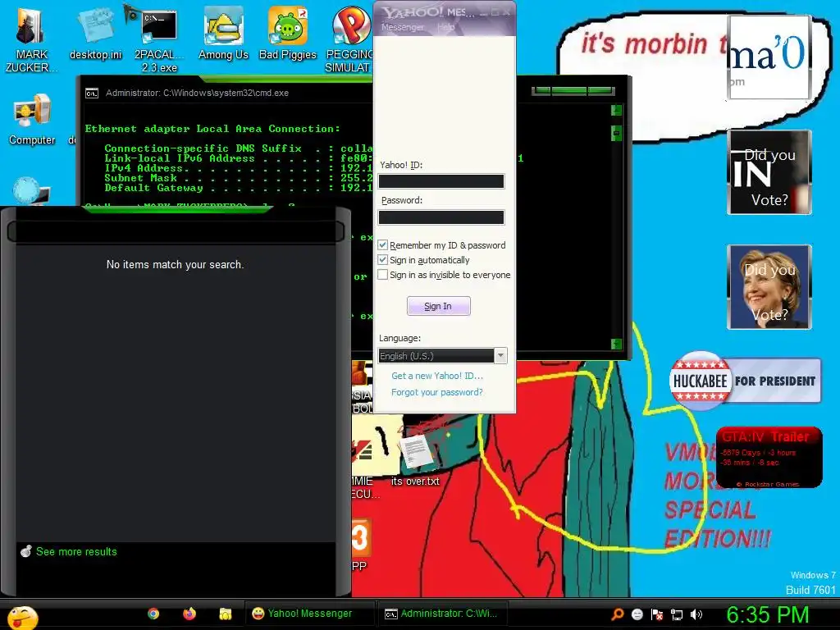Open the its over.txt desktop file
Viewport: 840px width, 630px height.
[x=415, y=459]
